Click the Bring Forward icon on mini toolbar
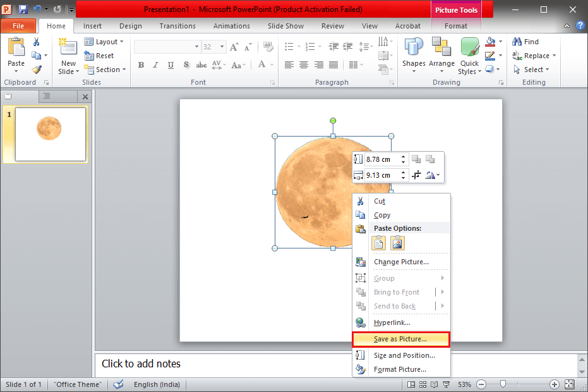 point(416,159)
